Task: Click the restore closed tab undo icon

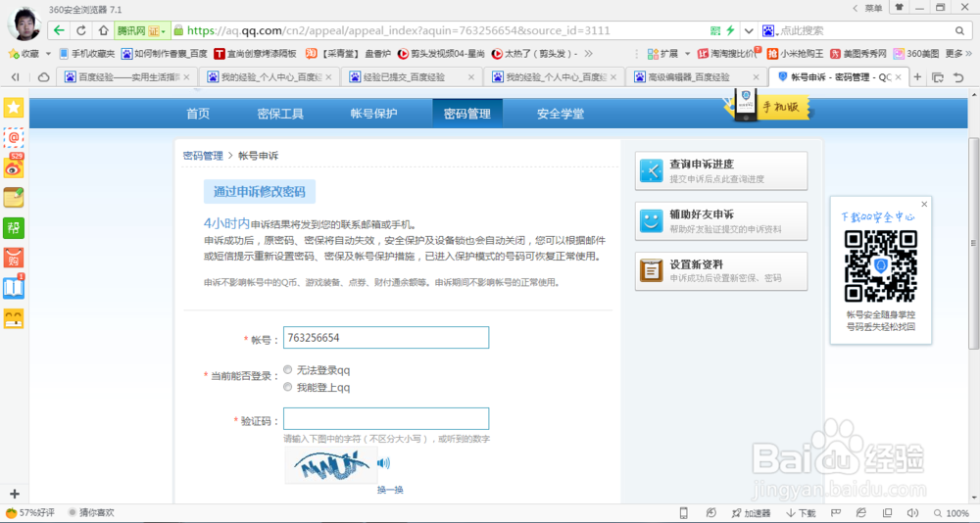Action: 958,76
